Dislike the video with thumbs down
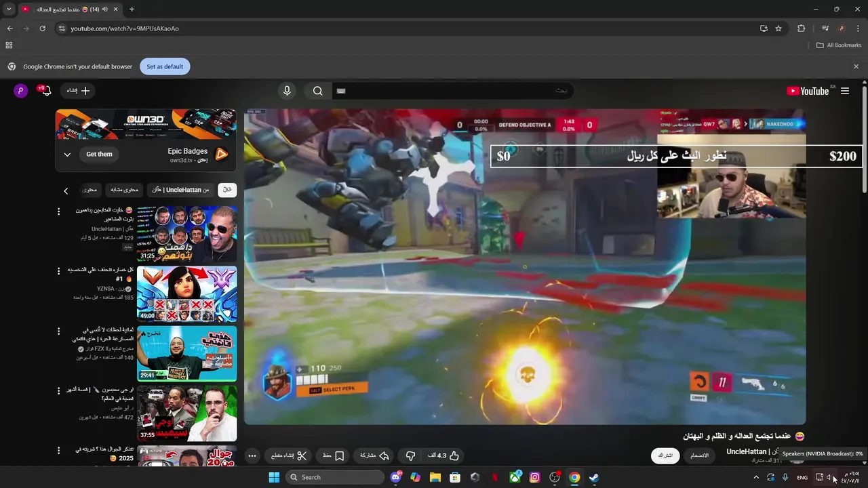Viewport: 868px width, 488px height. pos(410,455)
